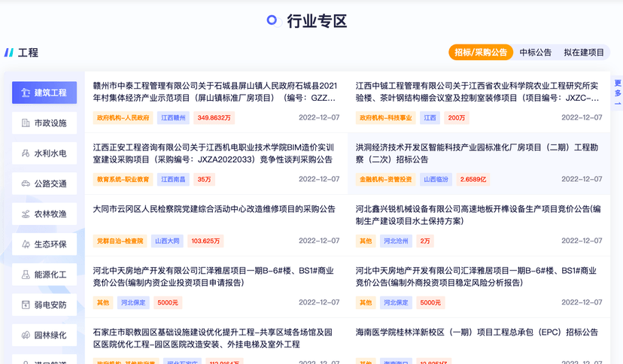Open 公路交通 category
Image resolution: width=623 pixels, height=364 pixels.
click(x=44, y=184)
